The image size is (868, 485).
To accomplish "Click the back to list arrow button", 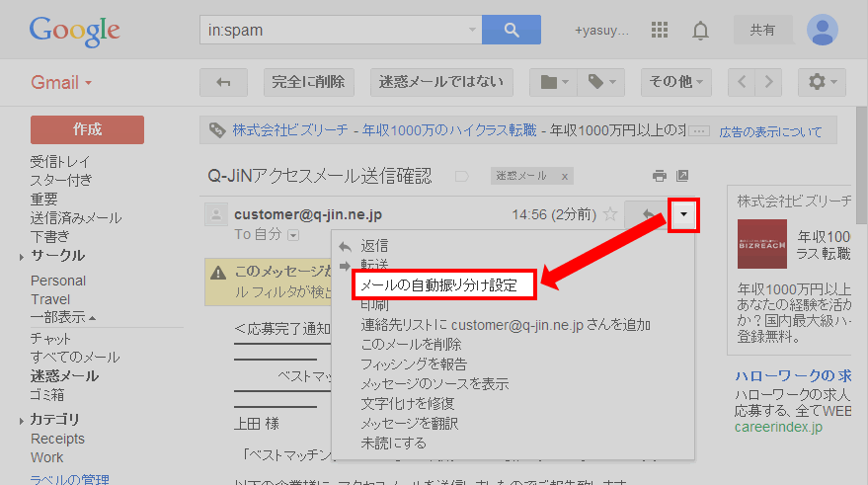I will coord(223,82).
